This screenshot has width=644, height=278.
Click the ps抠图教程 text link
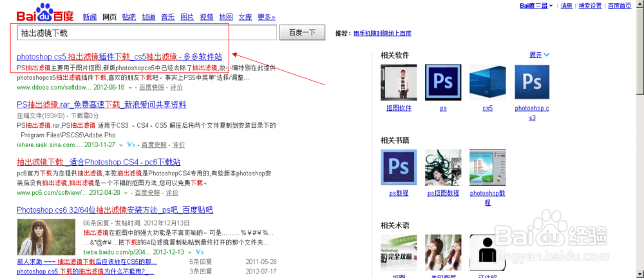443,194
